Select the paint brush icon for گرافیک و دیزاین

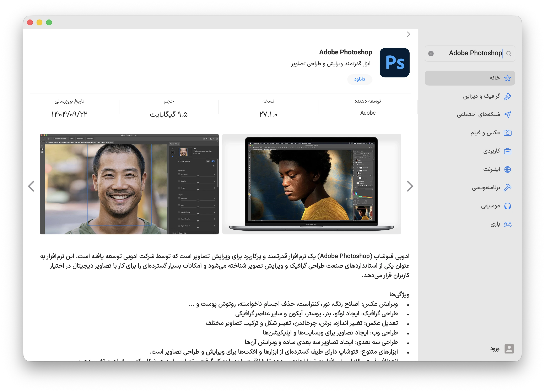[508, 96]
